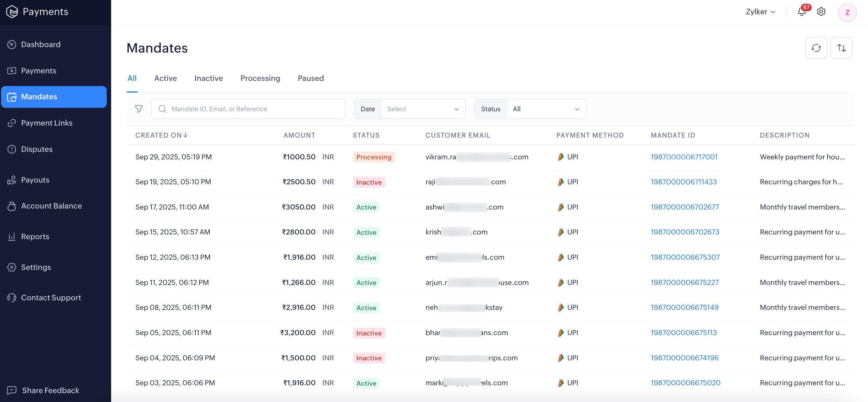Switch to the Paused tab
Image resolution: width=868 pixels, height=402 pixels.
click(310, 78)
